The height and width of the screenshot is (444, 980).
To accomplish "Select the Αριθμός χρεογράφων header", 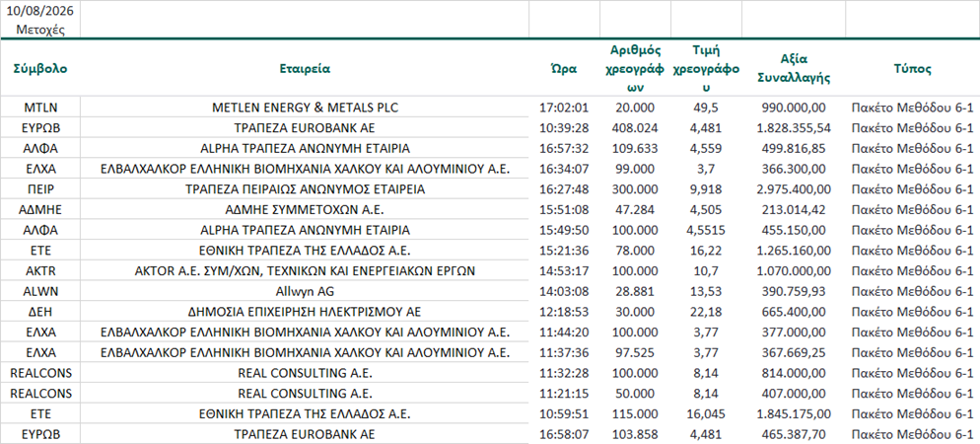I will (635, 69).
